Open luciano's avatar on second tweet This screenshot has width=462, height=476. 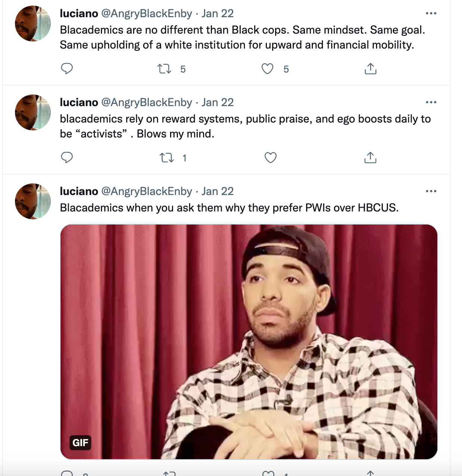point(33,112)
